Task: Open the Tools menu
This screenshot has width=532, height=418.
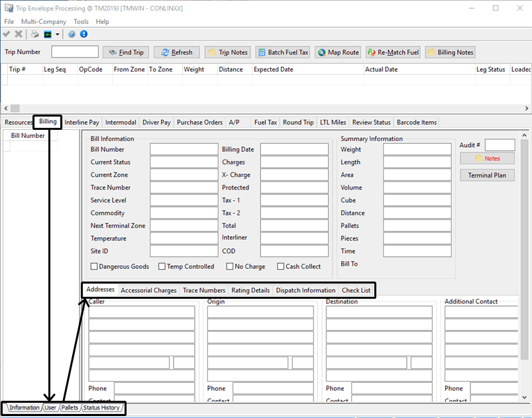Action: point(81,22)
